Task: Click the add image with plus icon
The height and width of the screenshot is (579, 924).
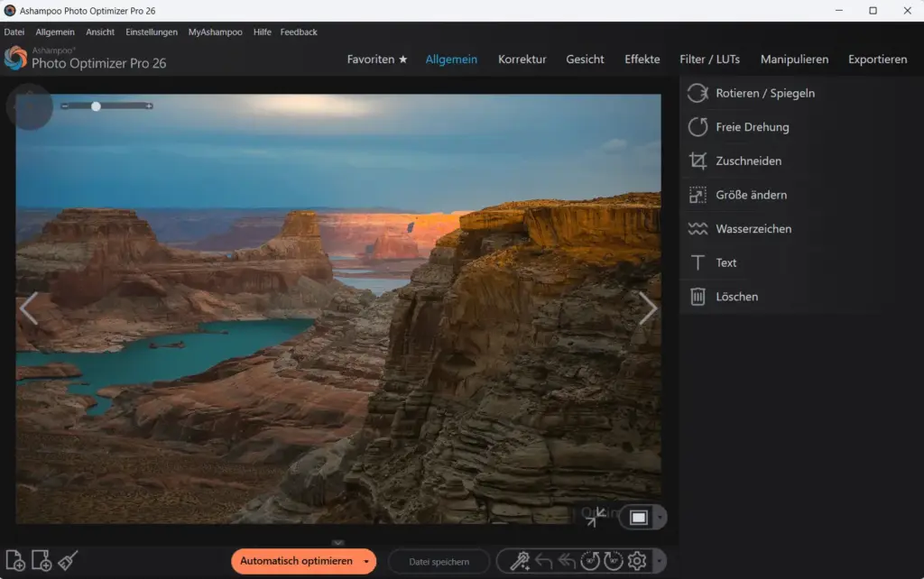Action: (41, 560)
